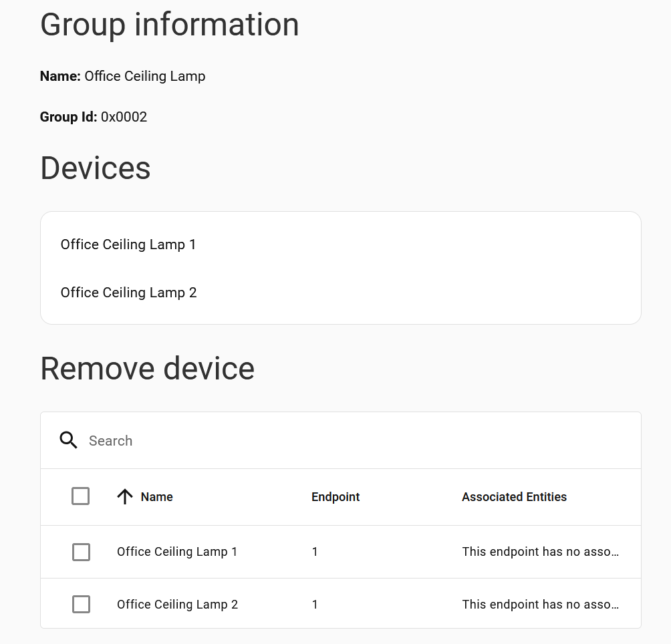Click truncated associated entities text in first row
The image size is (671, 644).
coord(540,552)
